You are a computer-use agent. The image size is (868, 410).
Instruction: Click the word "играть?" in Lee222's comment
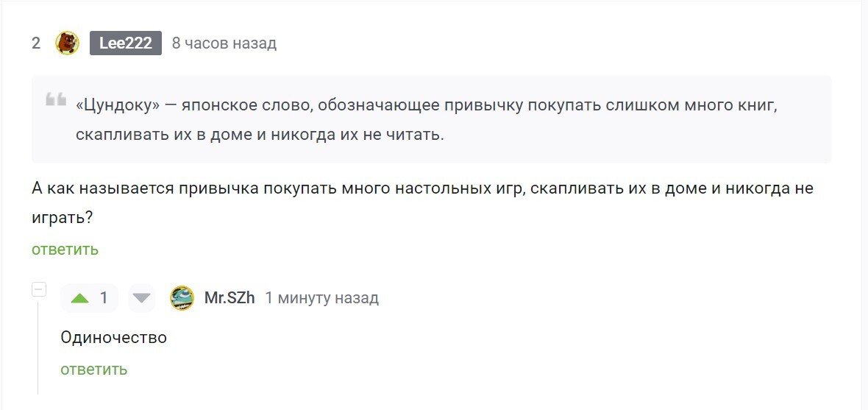(x=63, y=219)
